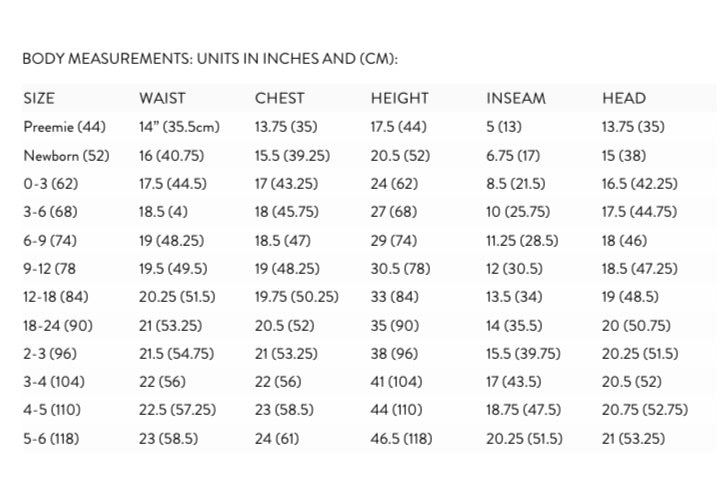
Task: Select the 5-6 (118) size label
Action: coord(54,438)
